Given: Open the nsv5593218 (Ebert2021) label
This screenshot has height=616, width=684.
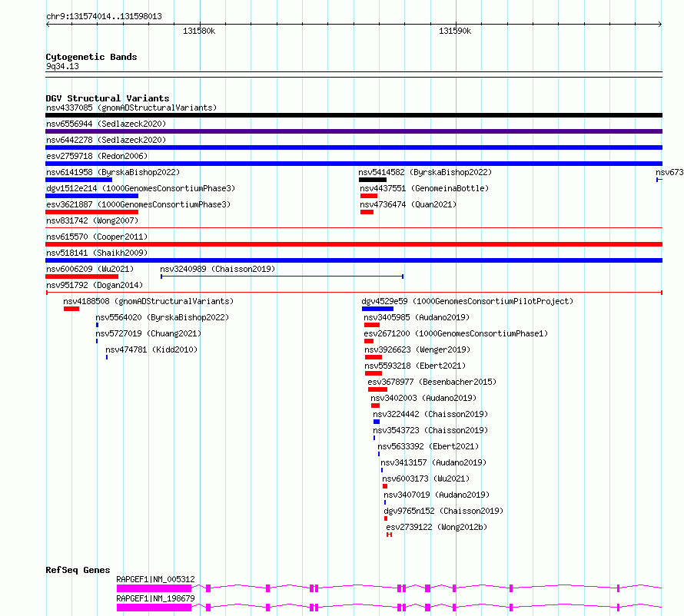Looking at the screenshot, I should tap(415, 366).
